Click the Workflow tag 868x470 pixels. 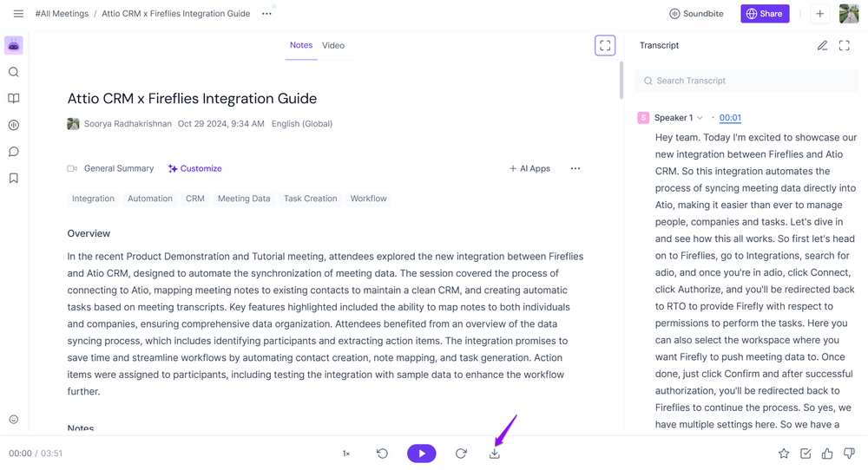[368, 199]
